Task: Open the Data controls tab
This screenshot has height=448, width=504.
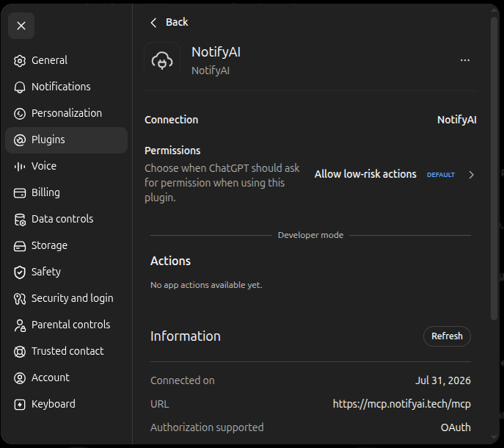Action: coord(66,219)
